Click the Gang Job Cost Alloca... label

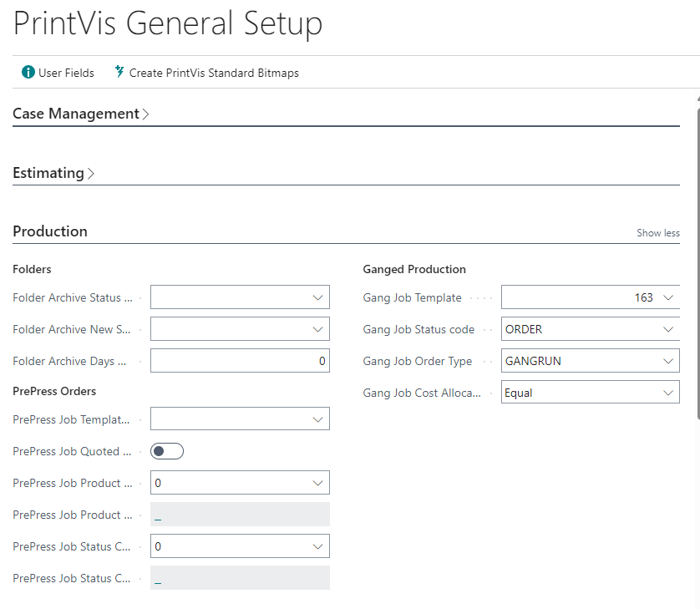pos(422,393)
